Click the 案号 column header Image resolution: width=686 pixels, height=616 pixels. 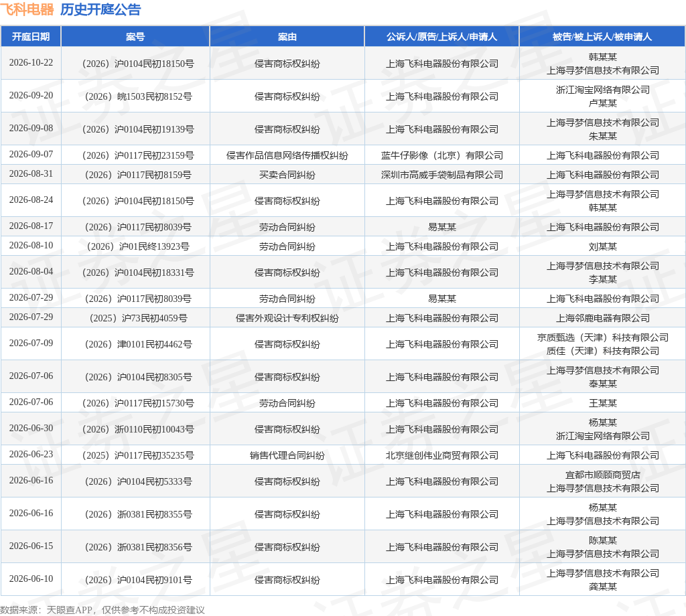click(135, 37)
